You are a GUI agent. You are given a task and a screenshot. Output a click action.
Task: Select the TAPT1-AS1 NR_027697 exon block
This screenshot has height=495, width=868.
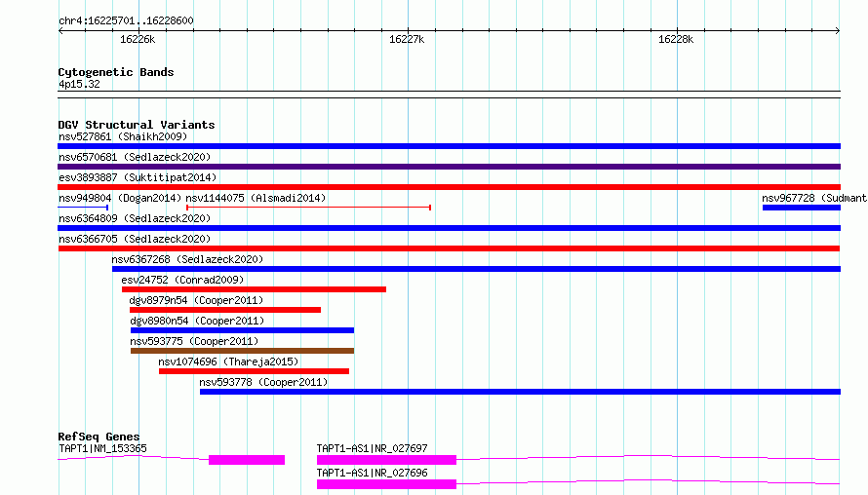386,460
